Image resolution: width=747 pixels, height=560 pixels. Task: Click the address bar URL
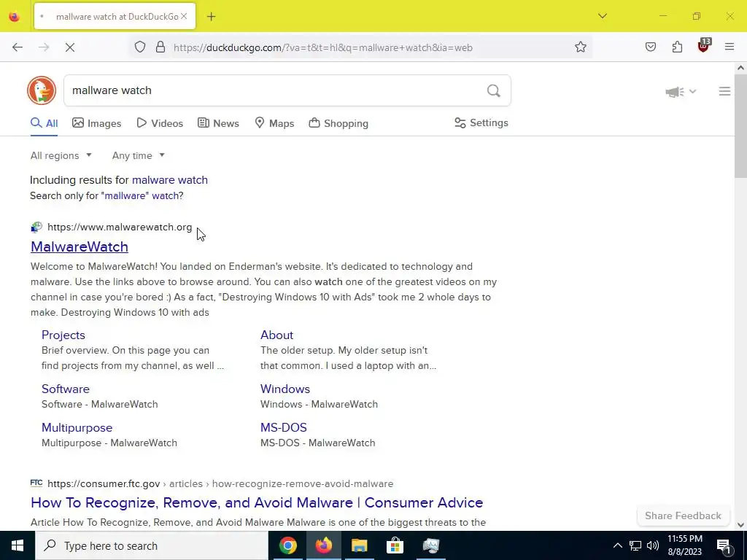point(323,47)
